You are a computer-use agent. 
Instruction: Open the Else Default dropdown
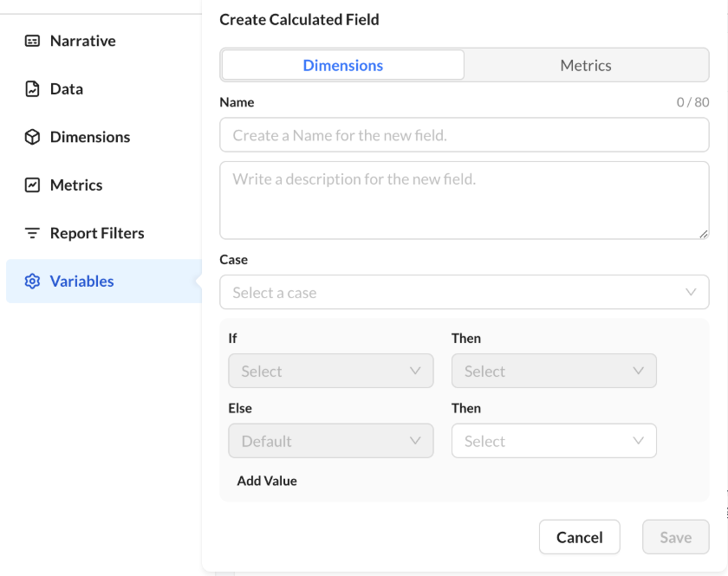click(x=331, y=441)
